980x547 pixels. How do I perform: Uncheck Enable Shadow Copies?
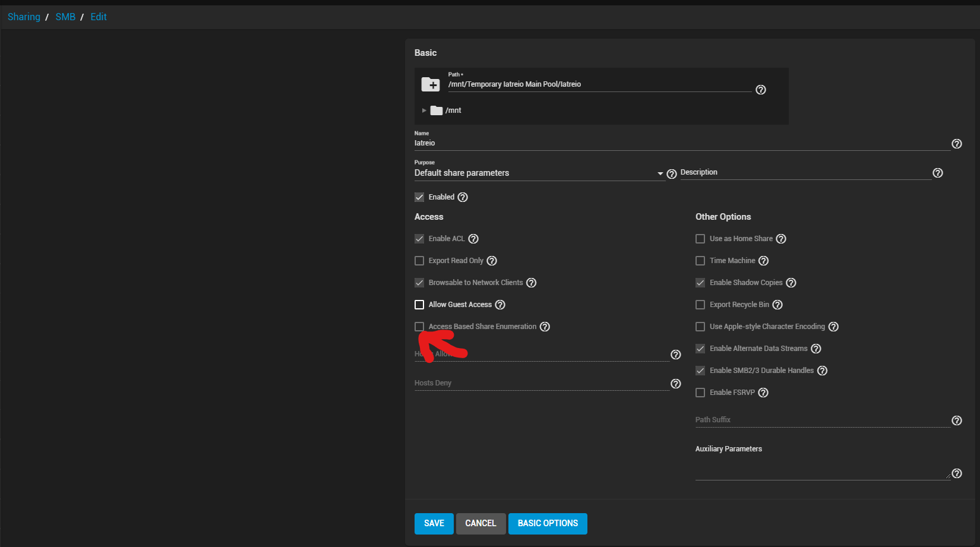700,283
